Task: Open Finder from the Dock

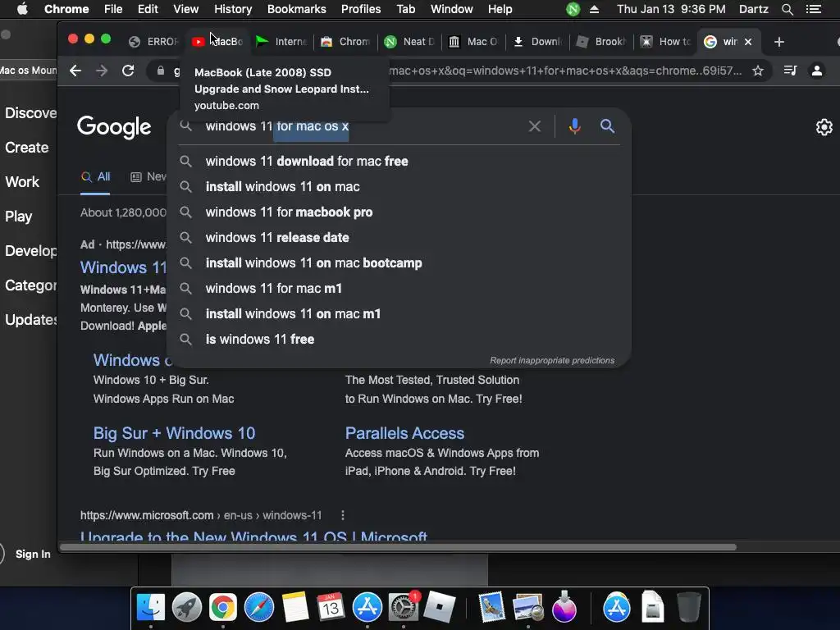Action: pyautogui.click(x=151, y=608)
